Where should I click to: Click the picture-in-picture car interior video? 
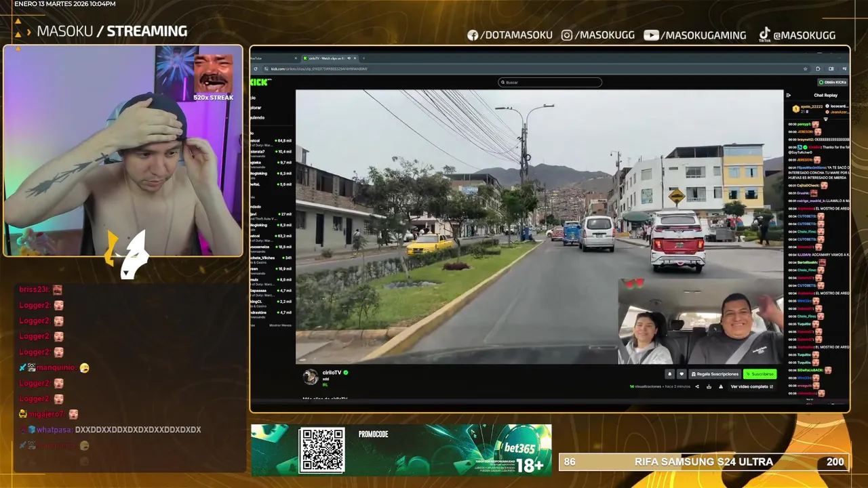pyautogui.click(x=701, y=321)
